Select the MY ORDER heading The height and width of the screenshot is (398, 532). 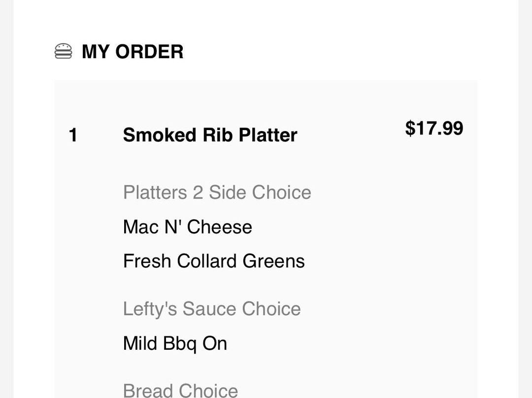[x=132, y=52]
